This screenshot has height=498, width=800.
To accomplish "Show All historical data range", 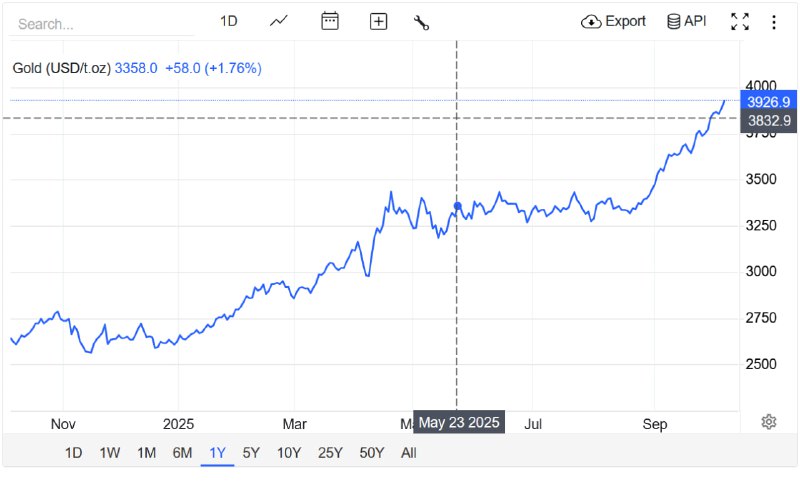I will 408,452.
